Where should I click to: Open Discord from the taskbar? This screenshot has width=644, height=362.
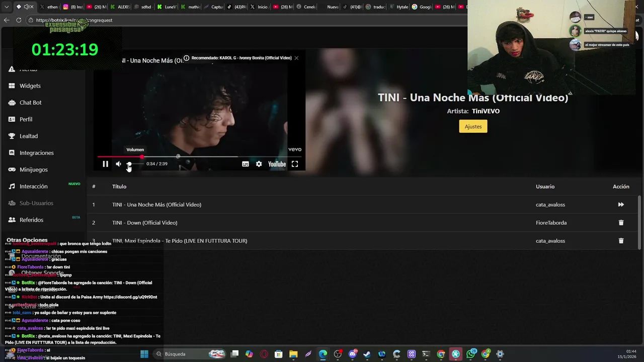coord(353,354)
